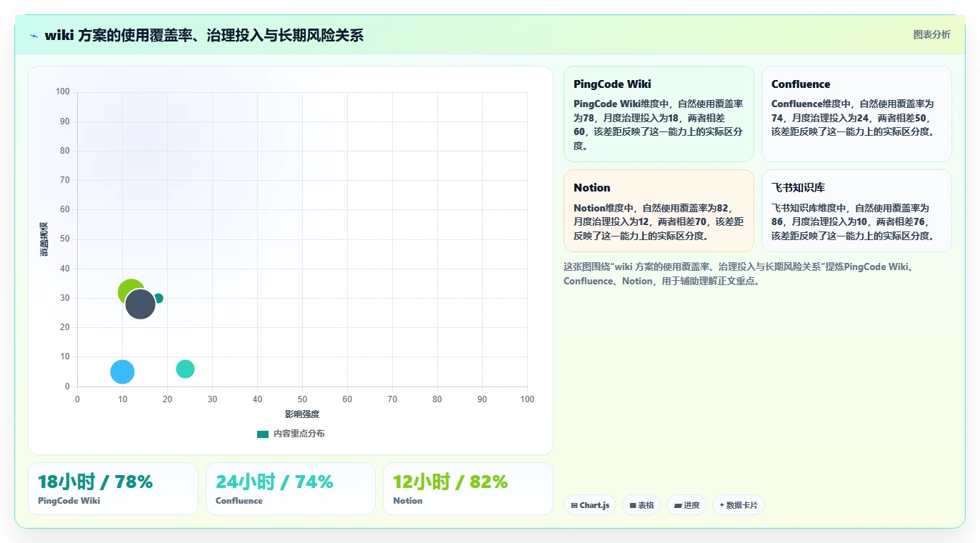The width and height of the screenshot is (980, 543).
Task: Open the 飞书知识库 card heading
Action: [x=798, y=188]
